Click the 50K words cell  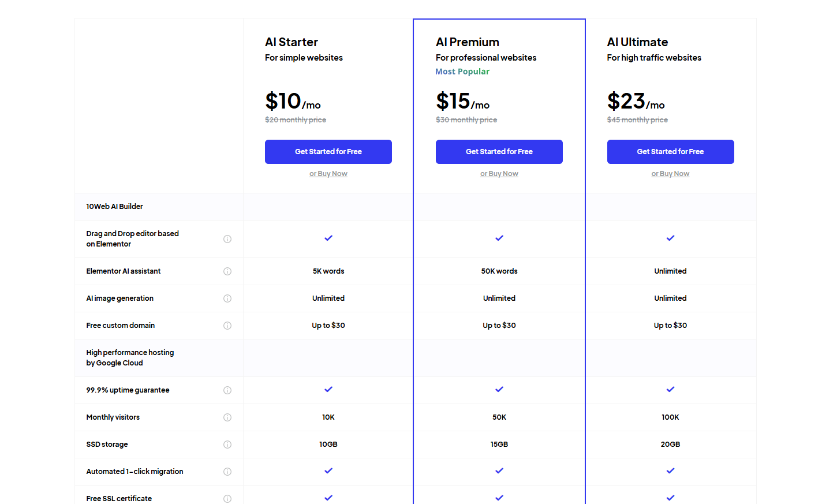click(x=499, y=271)
